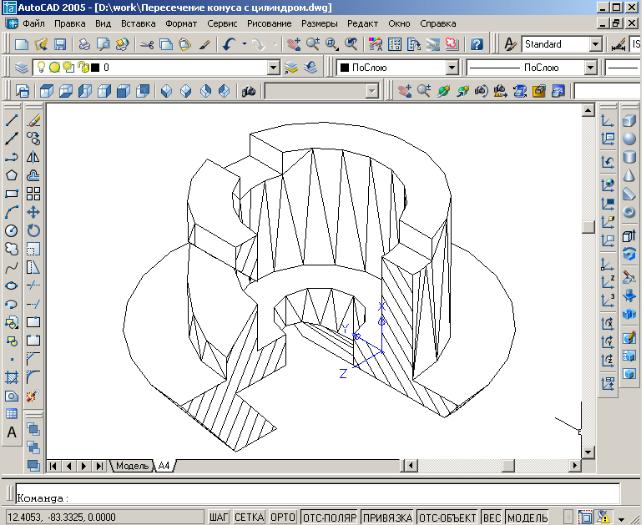
Task: Select the Array modify tool
Action: 33,194
